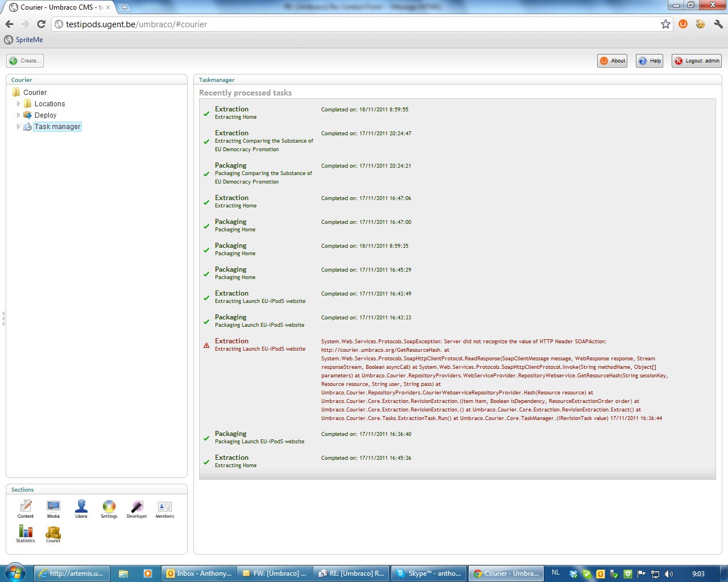Click 'Completed on: 18/11/2011 8:59:55'
Screen dimensions: 728x582
(x=365, y=110)
